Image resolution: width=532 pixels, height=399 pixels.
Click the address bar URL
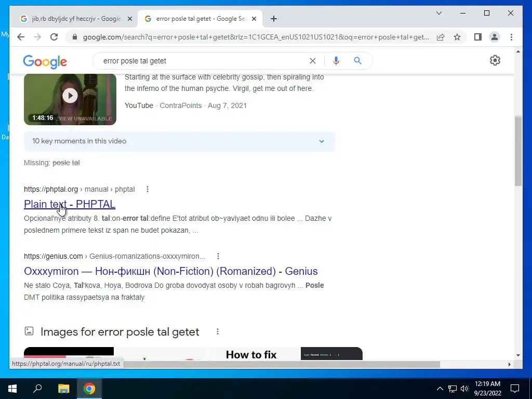256,37
